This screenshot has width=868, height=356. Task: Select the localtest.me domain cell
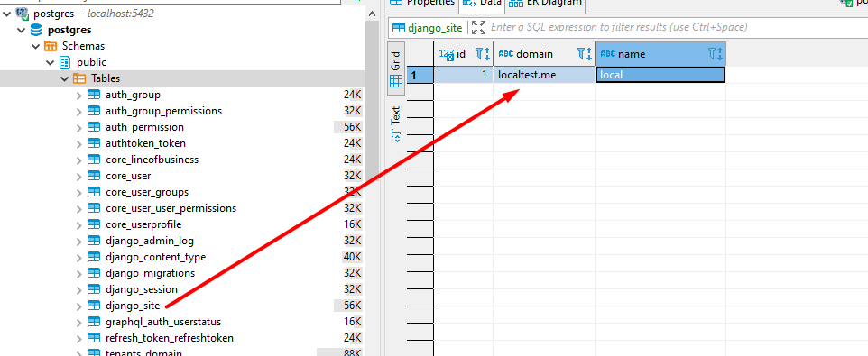[x=544, y=75]
